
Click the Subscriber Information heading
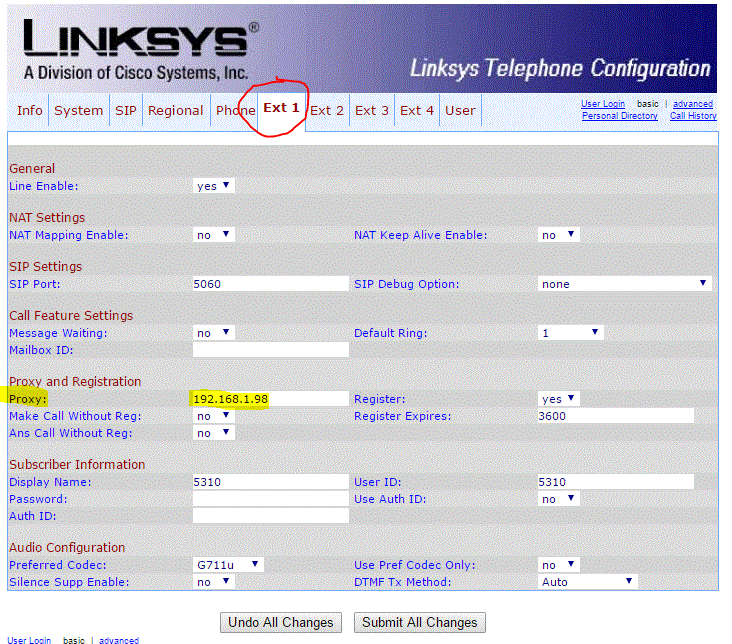click(x=77, y=465)
